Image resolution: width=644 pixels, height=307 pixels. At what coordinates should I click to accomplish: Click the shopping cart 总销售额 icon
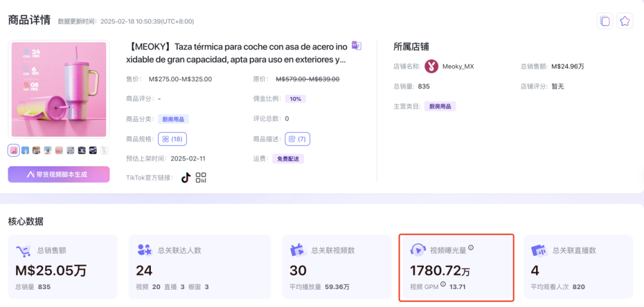[23, 251]
